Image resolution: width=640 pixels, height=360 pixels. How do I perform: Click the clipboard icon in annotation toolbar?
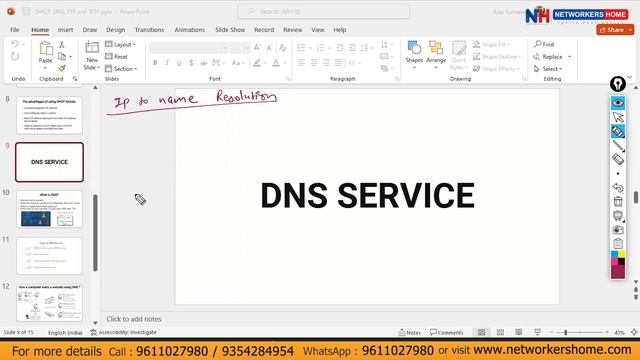pyautogui.click(x=618, y=244)
